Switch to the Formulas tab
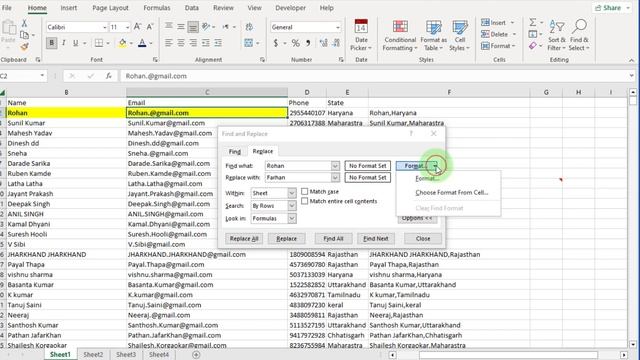640x360 pixels. tap(157, 8)
